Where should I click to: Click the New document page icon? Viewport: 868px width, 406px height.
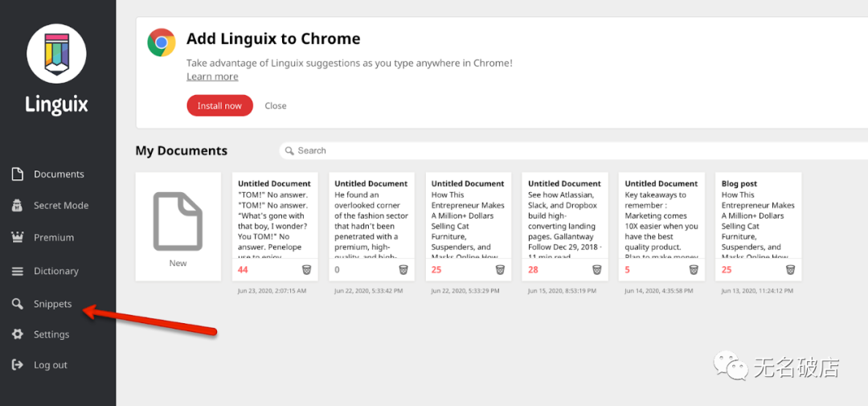pyautogui.click(x=178, y=221)
